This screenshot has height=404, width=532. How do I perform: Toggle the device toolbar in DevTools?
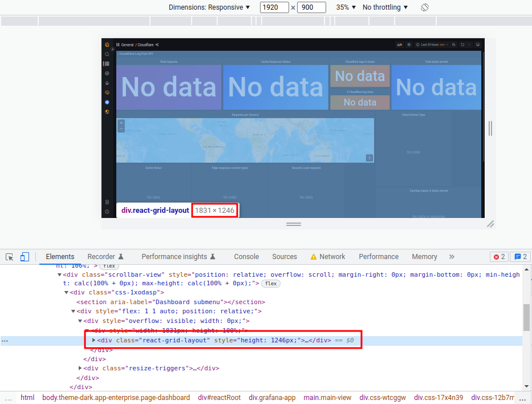(x=24, y=257)
